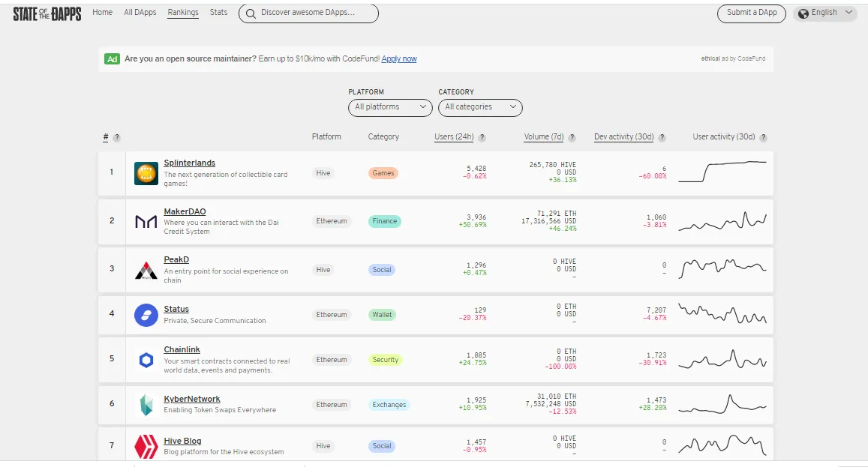Click Splinterlands' Hive platform tag
Screen dimensions: 868x467
pos(323,173)
